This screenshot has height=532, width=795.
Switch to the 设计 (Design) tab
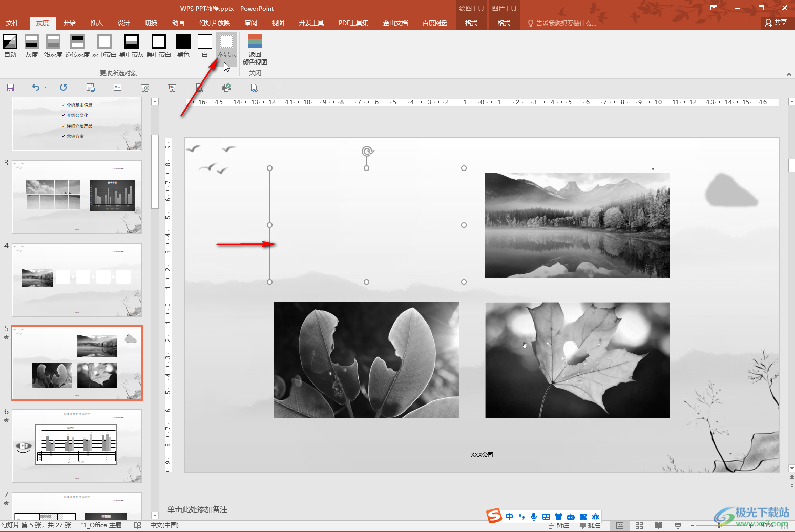point(124,23)
